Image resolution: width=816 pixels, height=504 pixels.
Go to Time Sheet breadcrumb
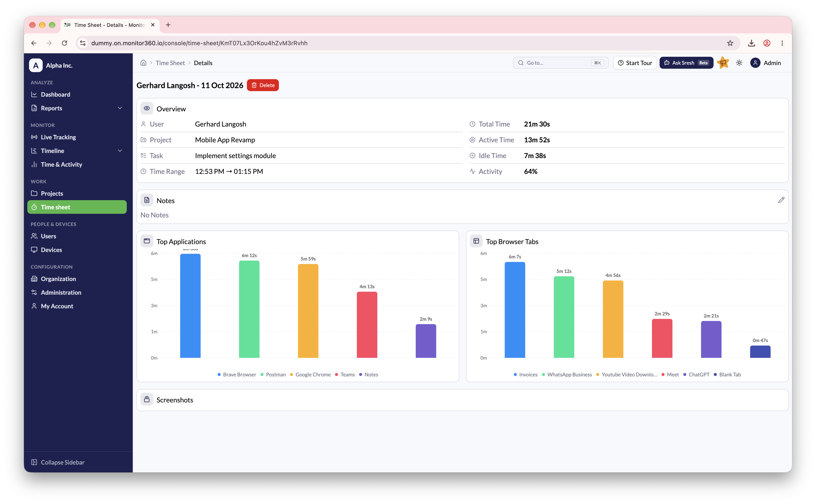(x=170, y=63)
